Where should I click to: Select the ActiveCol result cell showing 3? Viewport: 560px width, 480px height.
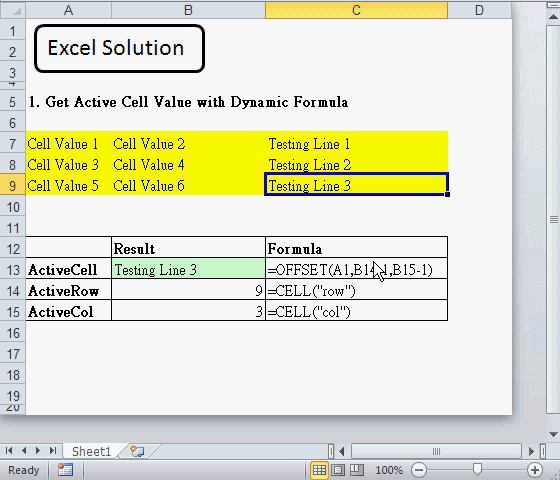pos(188,311)
